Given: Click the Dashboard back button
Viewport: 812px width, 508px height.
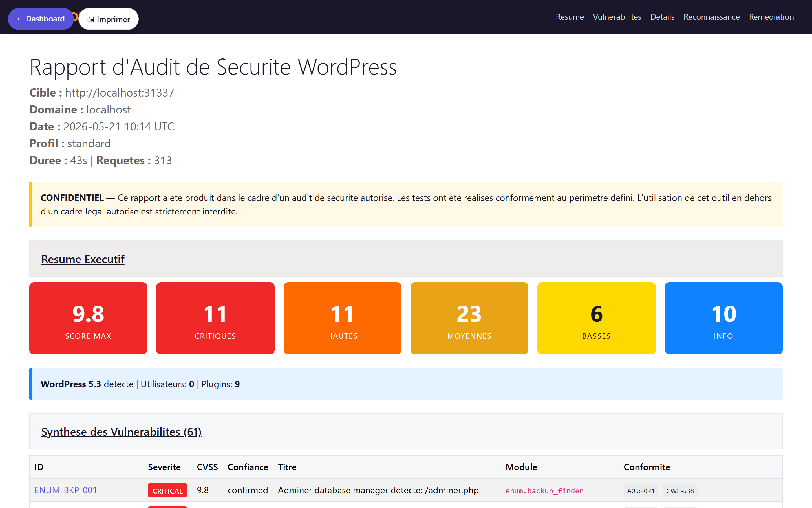Looking at the screenshot, I should pos(41,19).
